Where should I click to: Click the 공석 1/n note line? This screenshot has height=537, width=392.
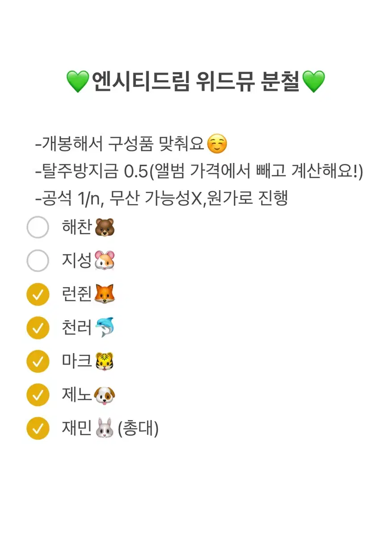coord(161,197)
